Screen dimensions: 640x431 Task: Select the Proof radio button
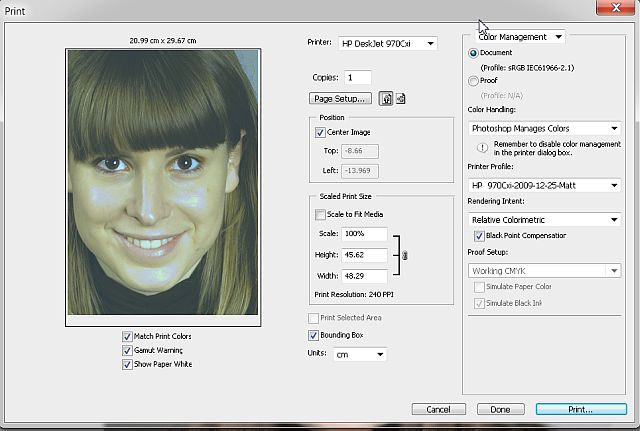pyautogui.click(x=473, y=81)
